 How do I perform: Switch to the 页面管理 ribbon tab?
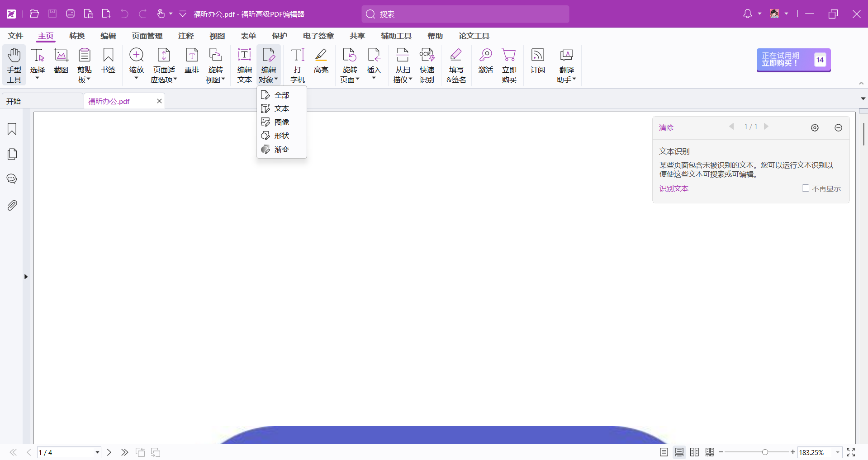click(x=147, y=36)
